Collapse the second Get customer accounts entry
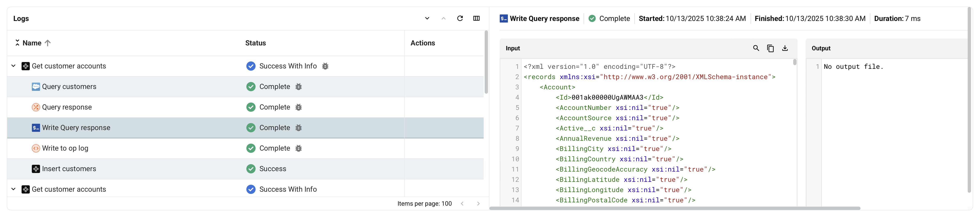This screenshot has height=219, width=980. click(13, 189)
